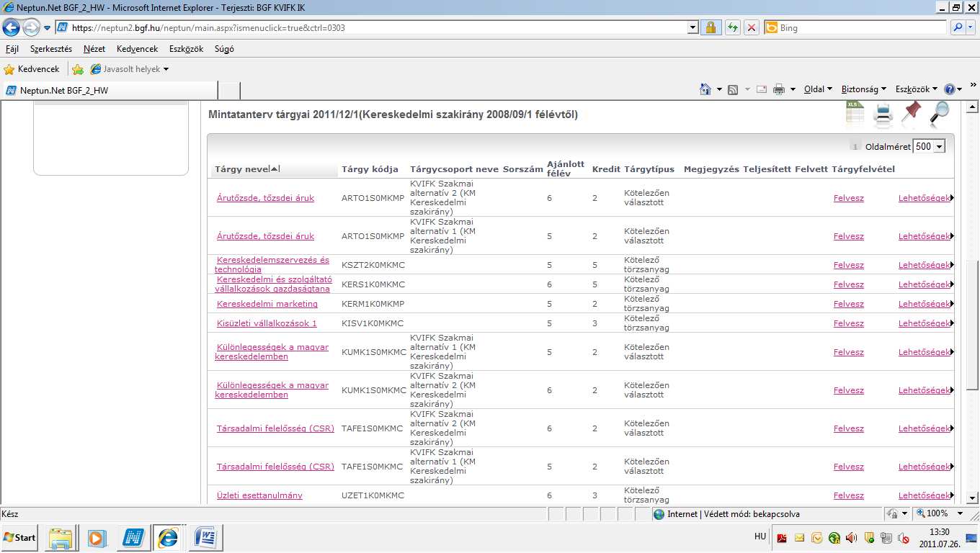This screenshot has width=980, height=553.
Task: Click the browser Forward arrow
Action: [32, 27]
